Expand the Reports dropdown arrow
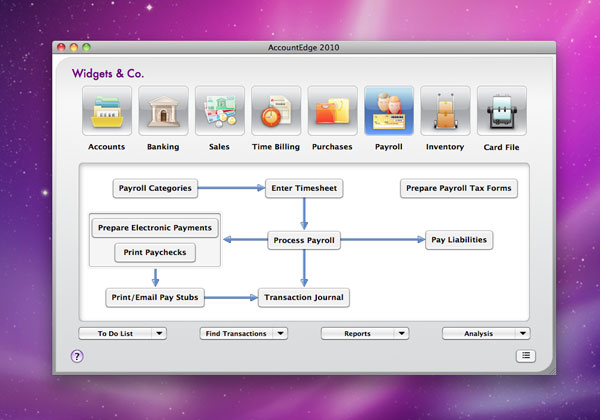600x420 pixels. point(402,334)
